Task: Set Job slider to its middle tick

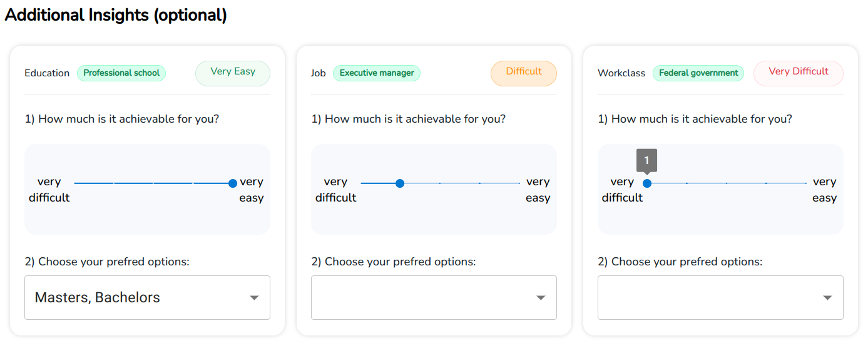Action: click(x=440, y=183)
